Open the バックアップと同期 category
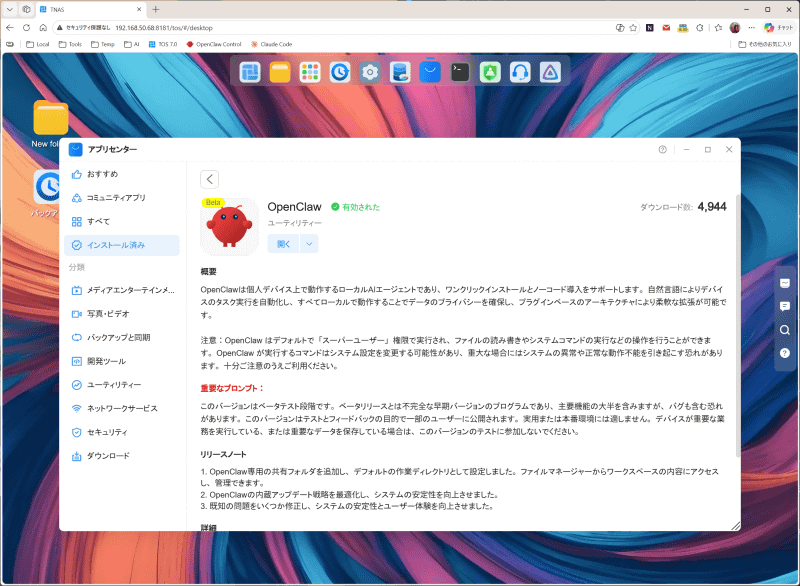 click(122, 337)
